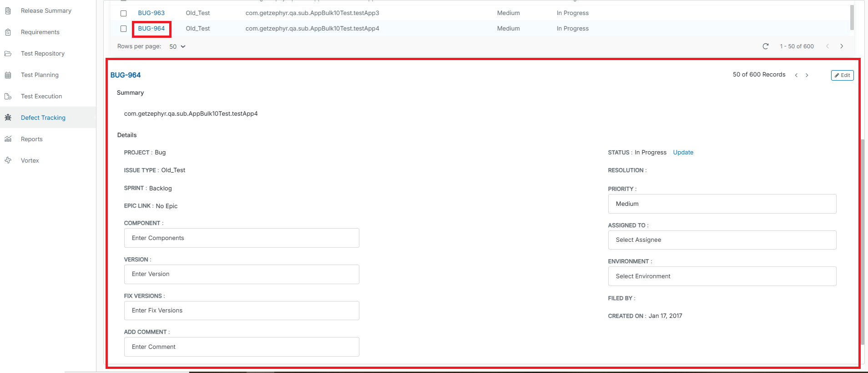Viewport: 868px width, 373px height.
Task: Open the BUG-963 link in table
Action: tap(151, 13)
